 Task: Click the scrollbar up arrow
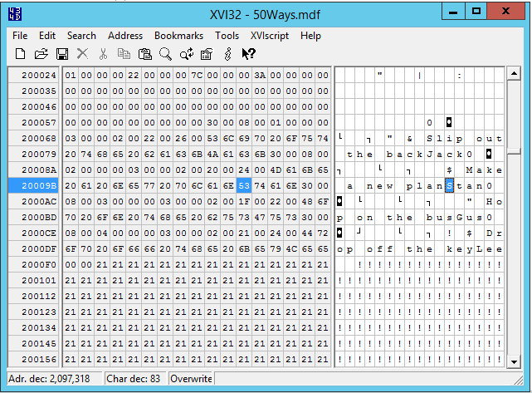(515, 75)
